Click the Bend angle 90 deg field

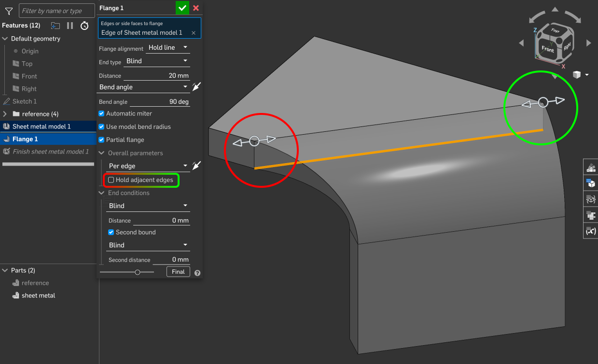[x=160, y=102]
